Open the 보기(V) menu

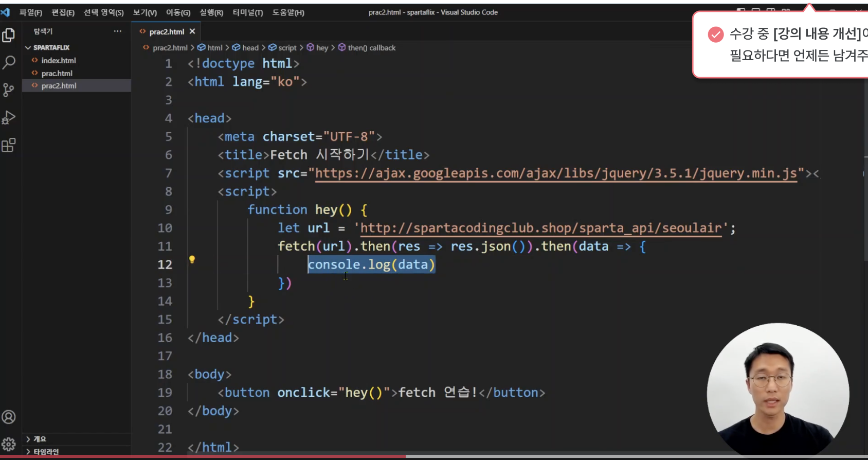click(x=145, y=12)
